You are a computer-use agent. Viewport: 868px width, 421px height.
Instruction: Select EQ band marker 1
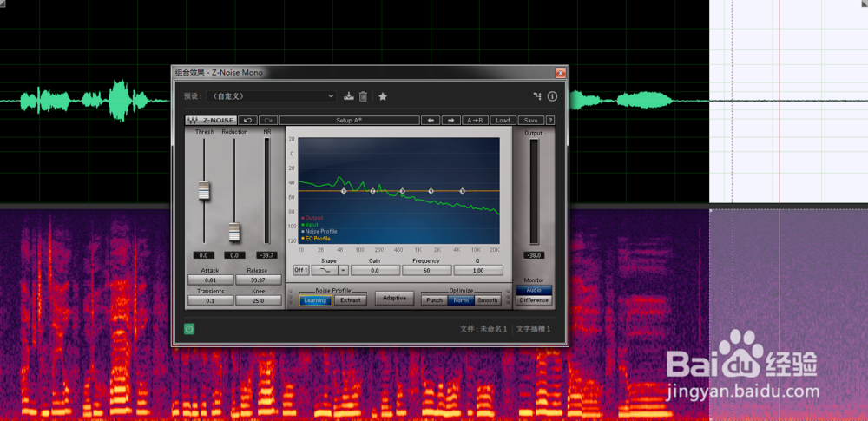pyautogui.click(x=343, y=191)
